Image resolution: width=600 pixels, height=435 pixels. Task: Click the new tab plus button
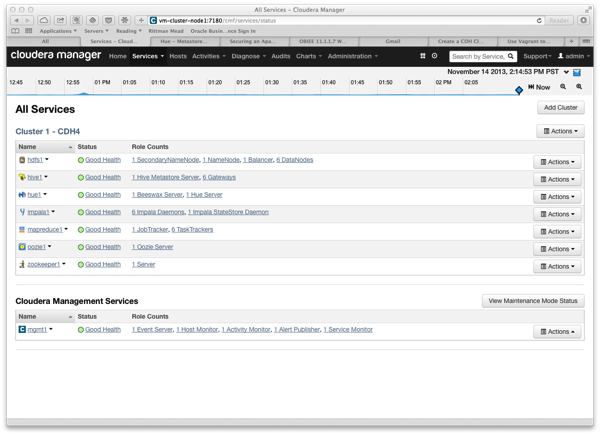571,41
